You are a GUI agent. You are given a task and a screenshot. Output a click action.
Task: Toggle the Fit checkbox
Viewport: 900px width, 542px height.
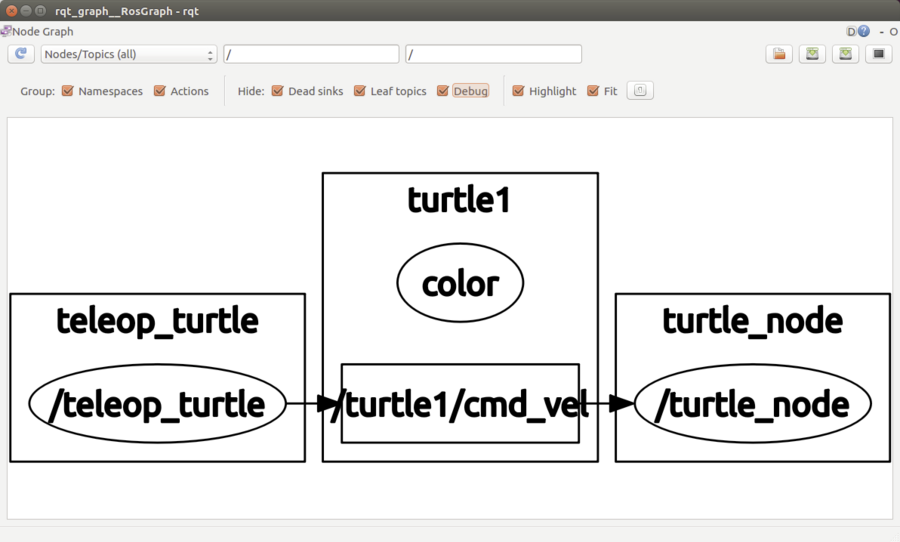click(x=593, y=91)
